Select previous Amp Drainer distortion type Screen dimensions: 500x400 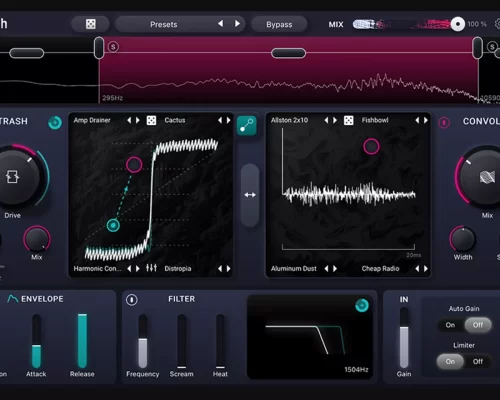pos(129,120)
